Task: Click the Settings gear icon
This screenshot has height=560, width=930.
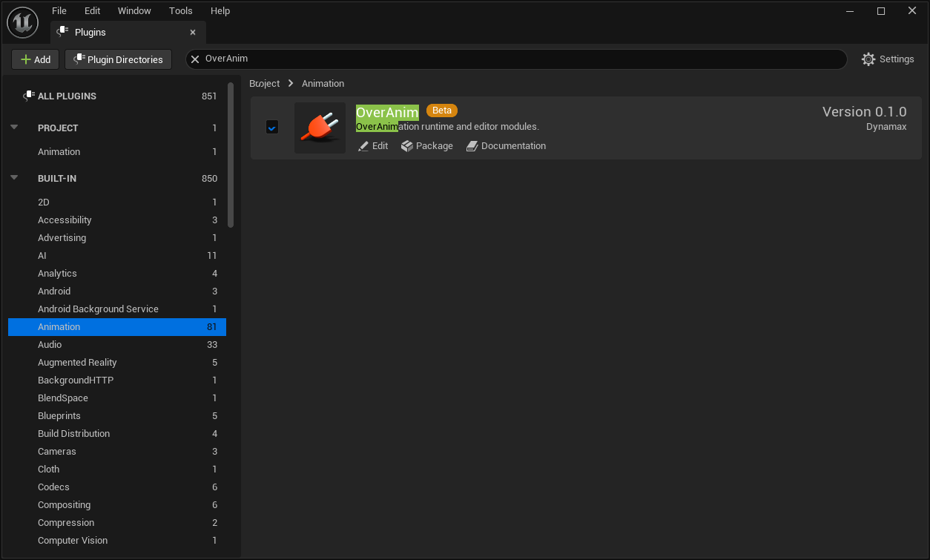Action: coord(868,59)
